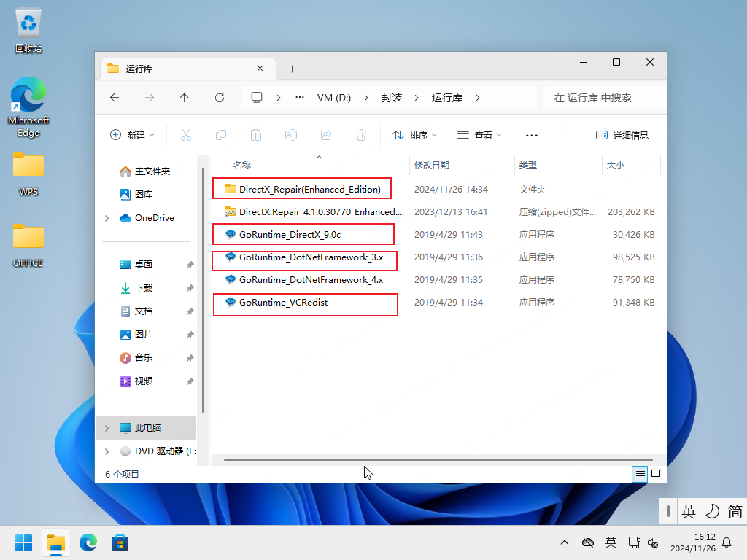Open 桌面 in sidebar
747x560 pixels.
136,264
